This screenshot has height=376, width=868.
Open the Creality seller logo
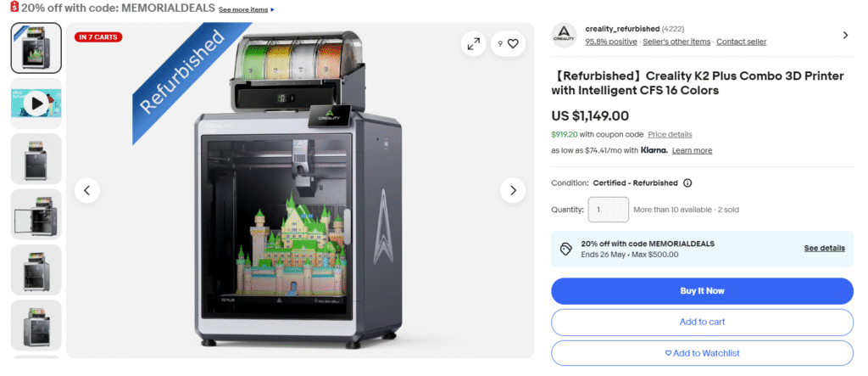564,35
